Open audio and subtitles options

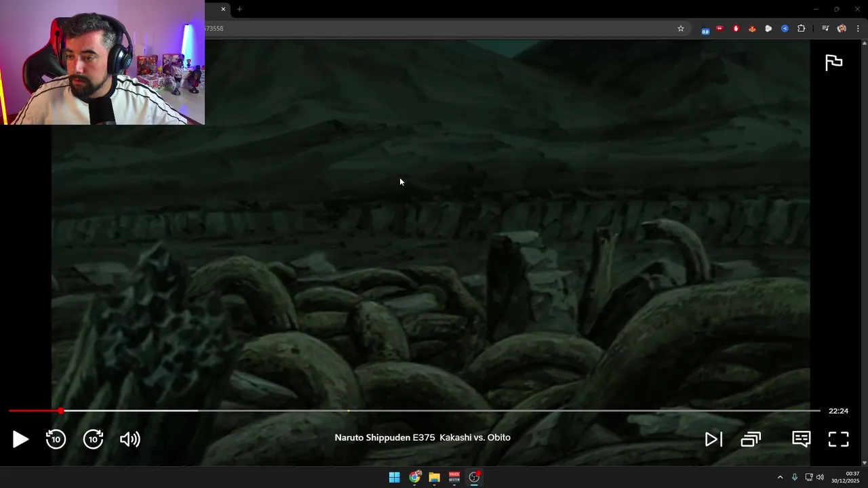tap(802, 439)
